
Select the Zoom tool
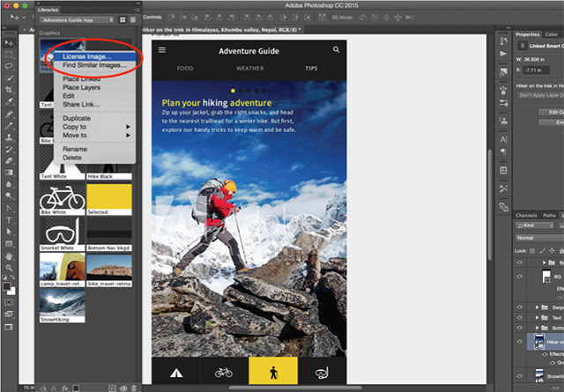pos(9,268)
